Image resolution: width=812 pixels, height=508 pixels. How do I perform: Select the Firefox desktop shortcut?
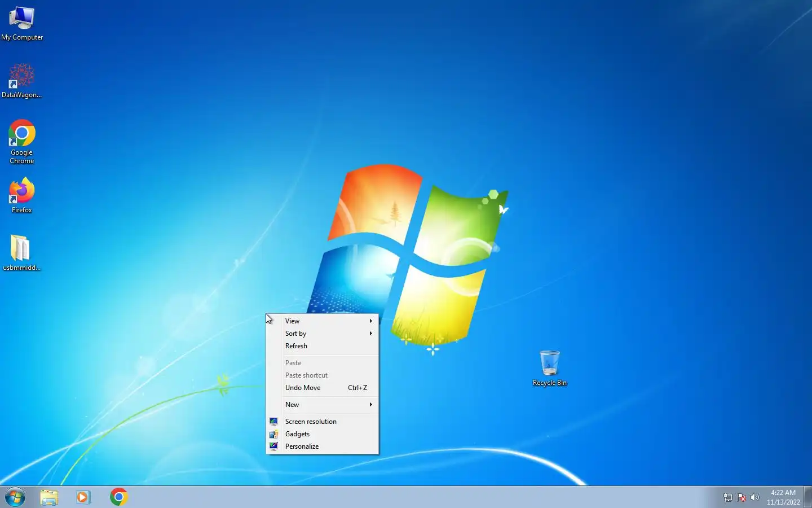22,195
